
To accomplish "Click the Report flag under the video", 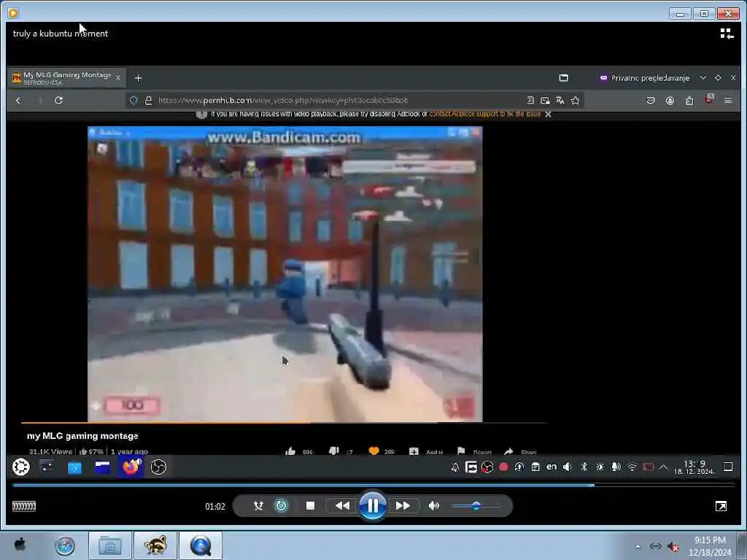I will 474,451.
